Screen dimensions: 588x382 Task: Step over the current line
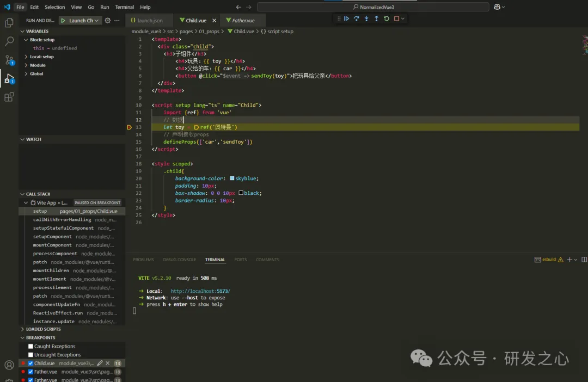point(357,19)
